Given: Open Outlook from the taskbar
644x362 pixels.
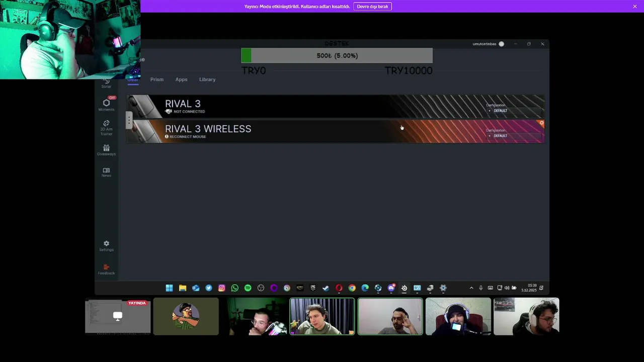Looking at the screenshot, I should click(x=196, y=288).
